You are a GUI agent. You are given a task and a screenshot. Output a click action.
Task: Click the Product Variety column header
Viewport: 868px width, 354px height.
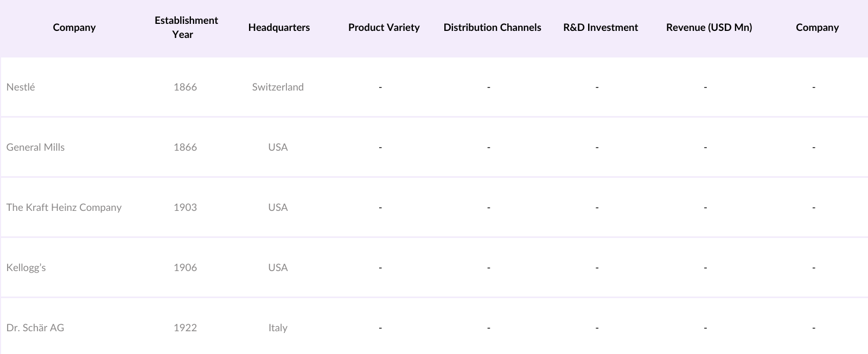pos(384,27)
